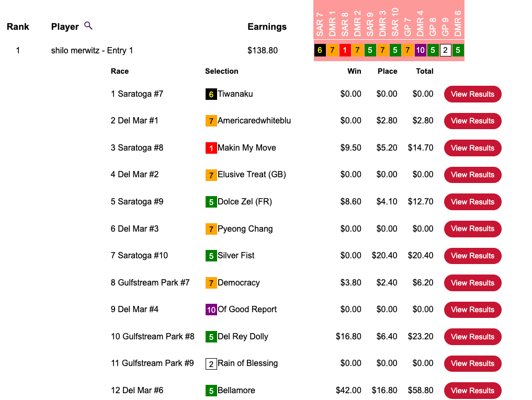
Task: Click the SAR 7 race column header
Action: (x=320, y=26)
